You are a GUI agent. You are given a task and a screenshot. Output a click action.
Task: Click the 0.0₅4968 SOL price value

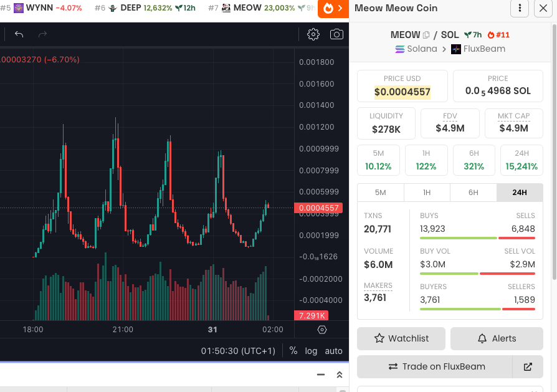coord(498,91)
